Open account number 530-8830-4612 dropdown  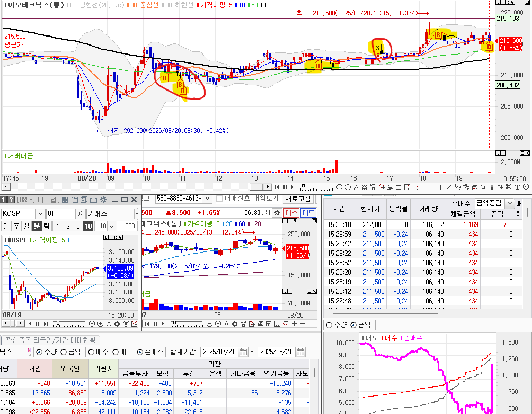[207, 199]
